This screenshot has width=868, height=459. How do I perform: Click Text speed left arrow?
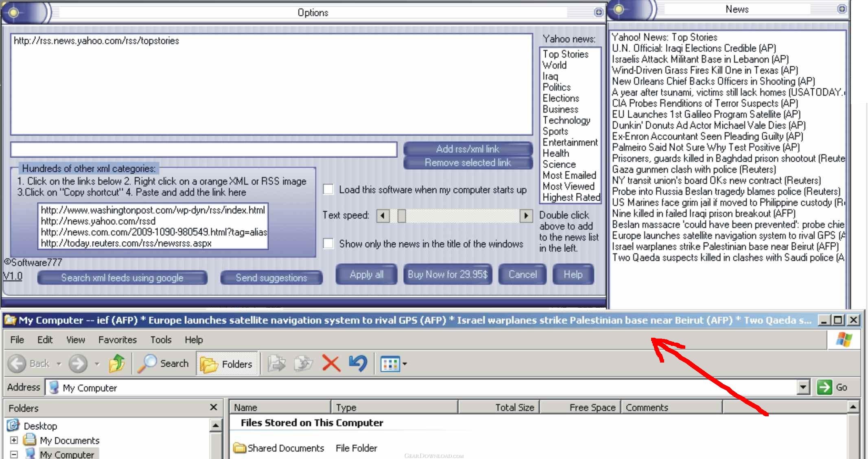pyautogui.click(x=383, y=215)
